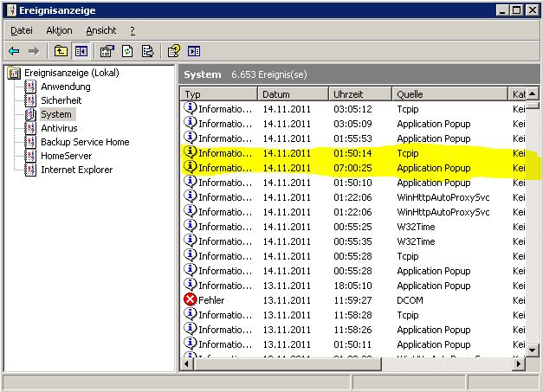Select the Fehler DCOM event row
Viewport: 543px width, 392px height.
point(354,300)
